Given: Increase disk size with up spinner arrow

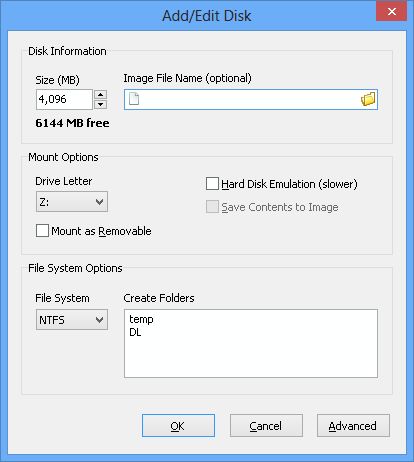Looking at the screenshot, I should 100,95.
